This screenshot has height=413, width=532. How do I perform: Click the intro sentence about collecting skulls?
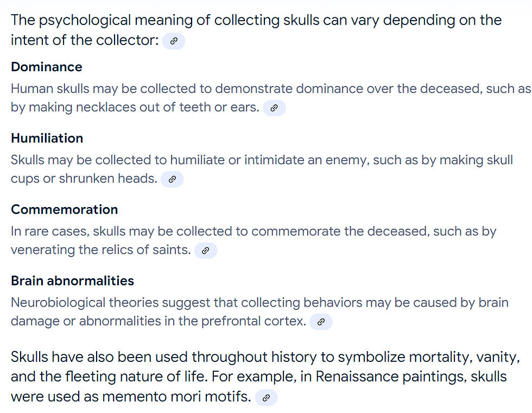(255, 21)
